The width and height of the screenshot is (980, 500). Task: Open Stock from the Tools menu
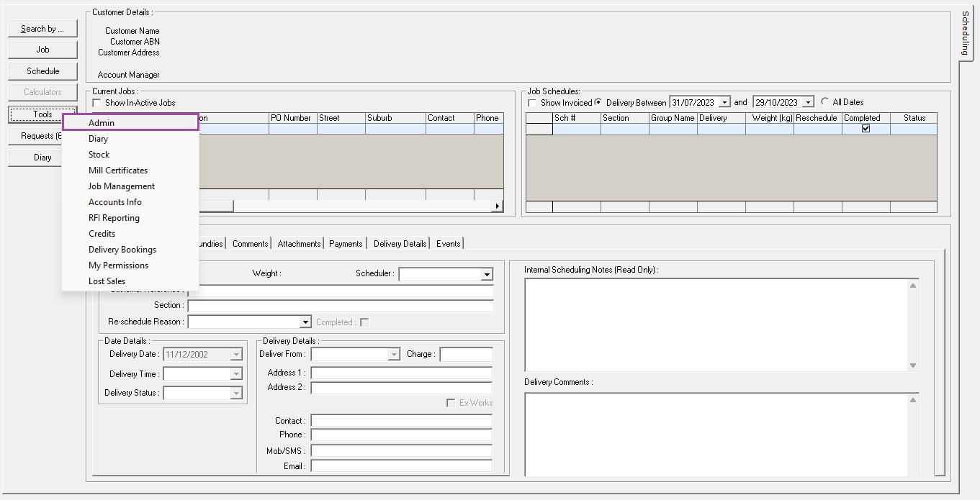(x=130, y=155)
